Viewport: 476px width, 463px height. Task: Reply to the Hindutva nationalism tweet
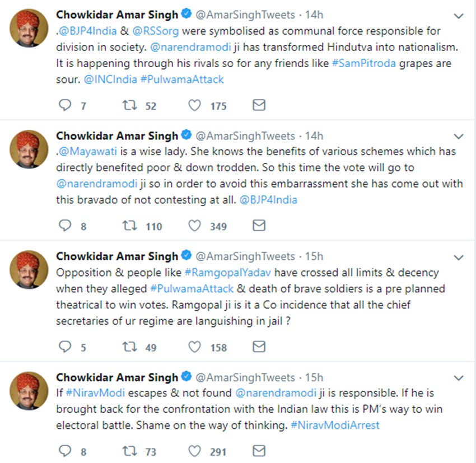coord(66,105)
